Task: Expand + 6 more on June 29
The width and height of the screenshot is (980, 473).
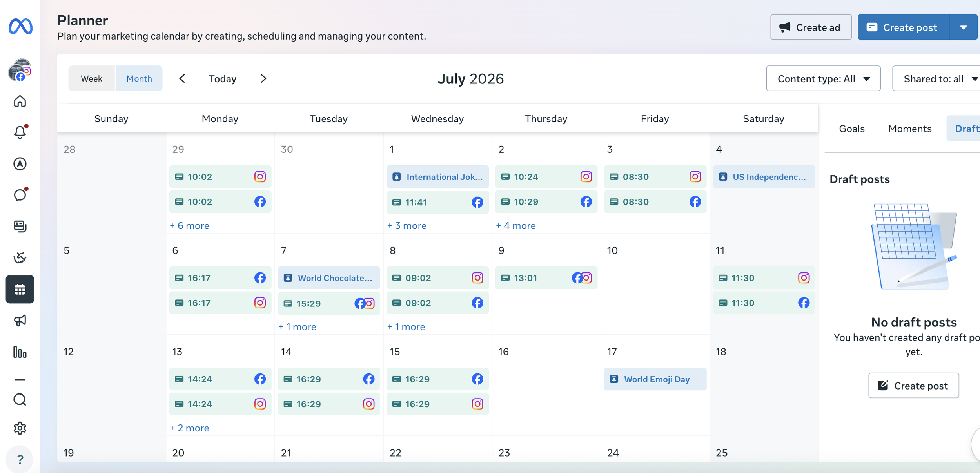Action: pyautogui.click(x=190, y=225)
